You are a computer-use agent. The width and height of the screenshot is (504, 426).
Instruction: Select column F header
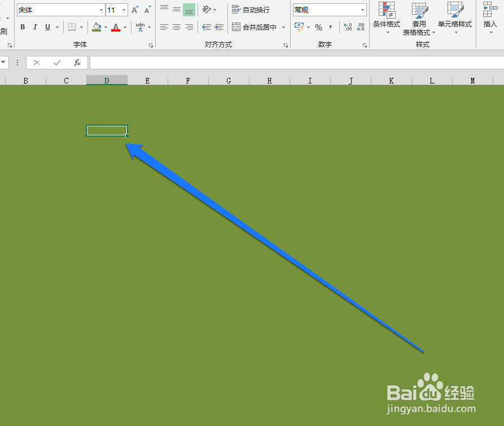tap(188, 81)
